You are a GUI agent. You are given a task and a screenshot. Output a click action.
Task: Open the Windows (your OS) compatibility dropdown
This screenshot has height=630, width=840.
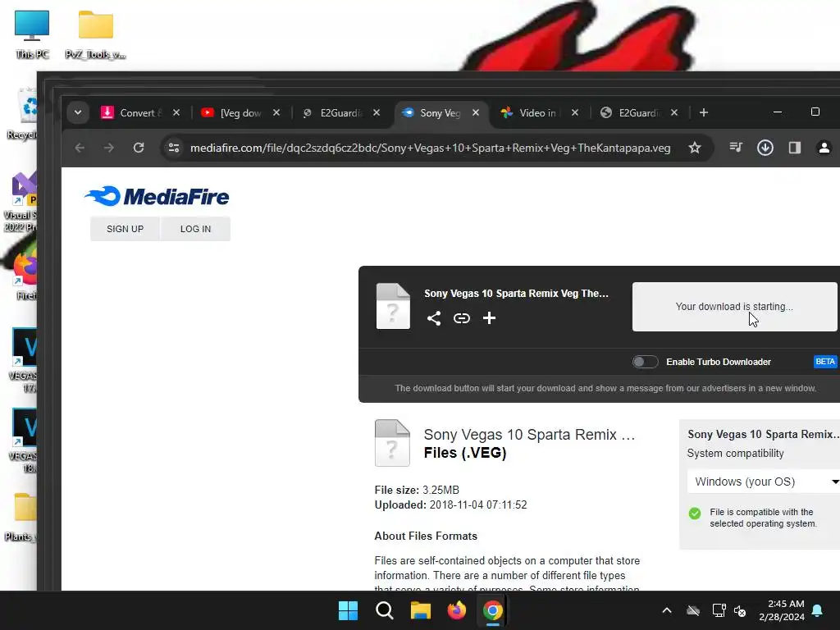(764, 482)
